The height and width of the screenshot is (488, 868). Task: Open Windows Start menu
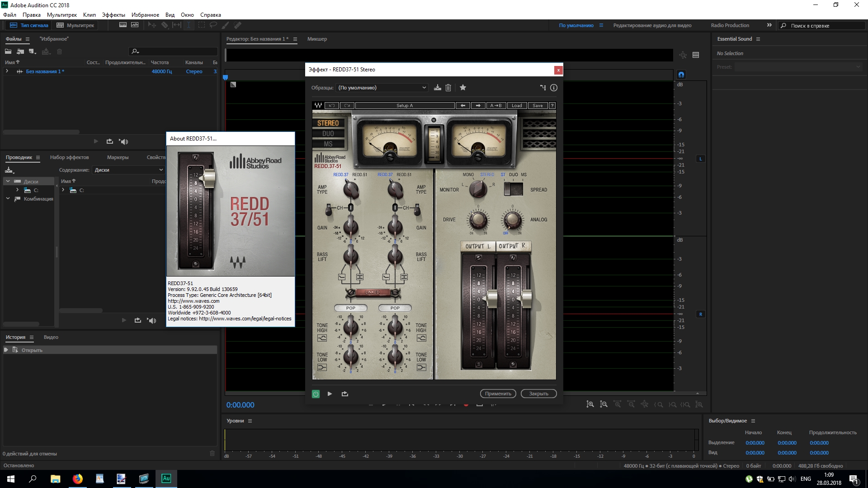11,479
